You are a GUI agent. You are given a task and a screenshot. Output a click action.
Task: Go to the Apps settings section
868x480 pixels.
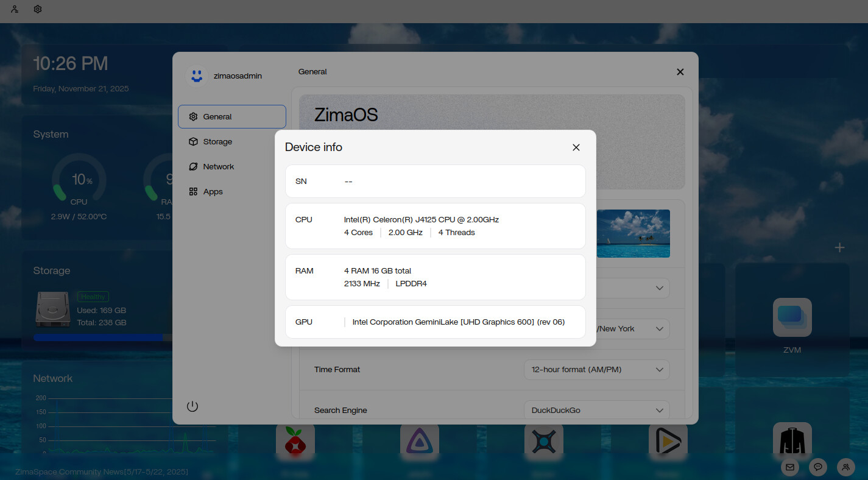(213, 192)
